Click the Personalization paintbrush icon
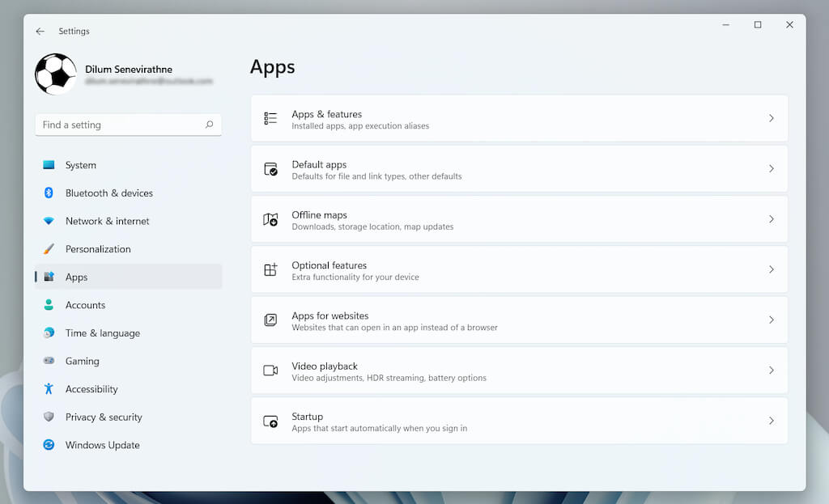 coord(49,249)
